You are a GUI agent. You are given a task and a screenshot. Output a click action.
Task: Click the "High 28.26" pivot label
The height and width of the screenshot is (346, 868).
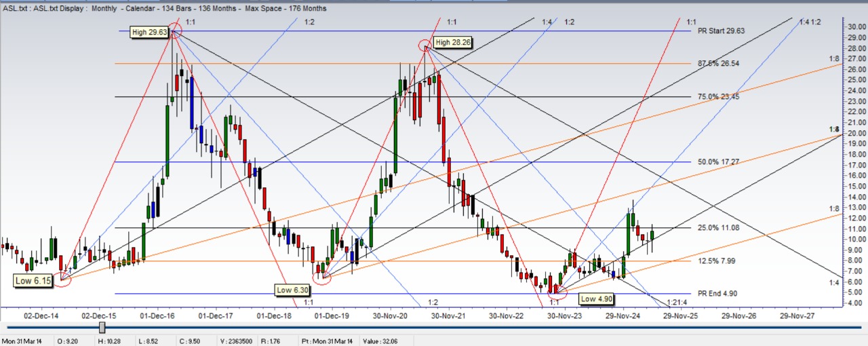[x=452, y=42]
